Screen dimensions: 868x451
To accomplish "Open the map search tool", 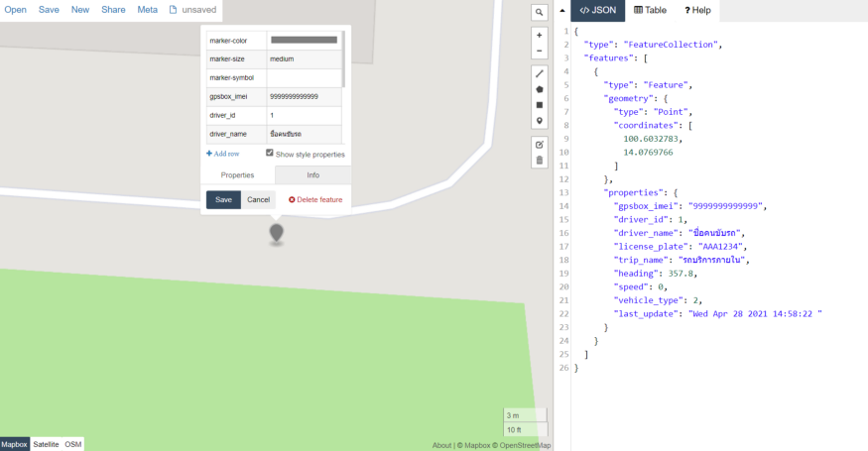I will [x=539, y=12].
